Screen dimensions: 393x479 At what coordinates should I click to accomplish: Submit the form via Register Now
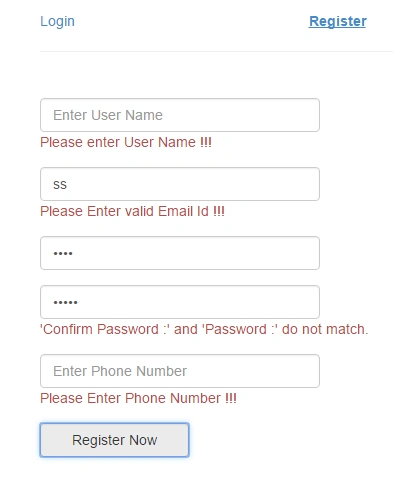115,440
